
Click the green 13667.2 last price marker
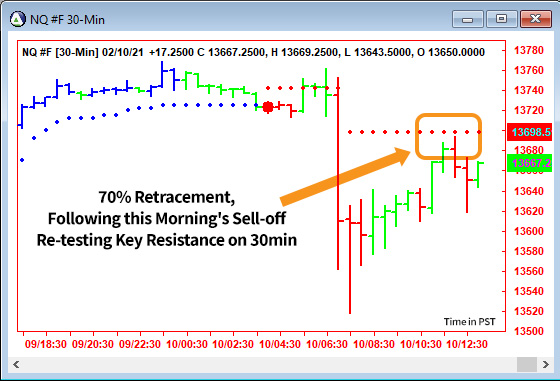pos(530,163)
